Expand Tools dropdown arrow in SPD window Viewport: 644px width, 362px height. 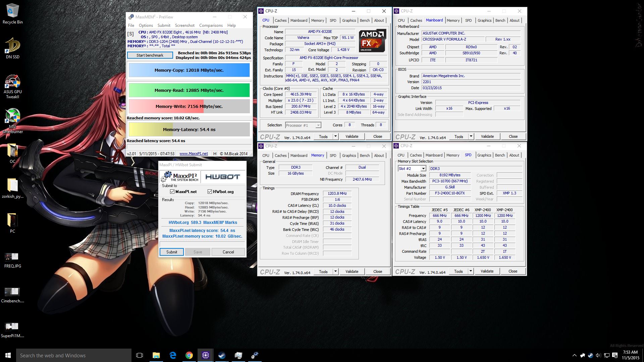click(470, 271)
